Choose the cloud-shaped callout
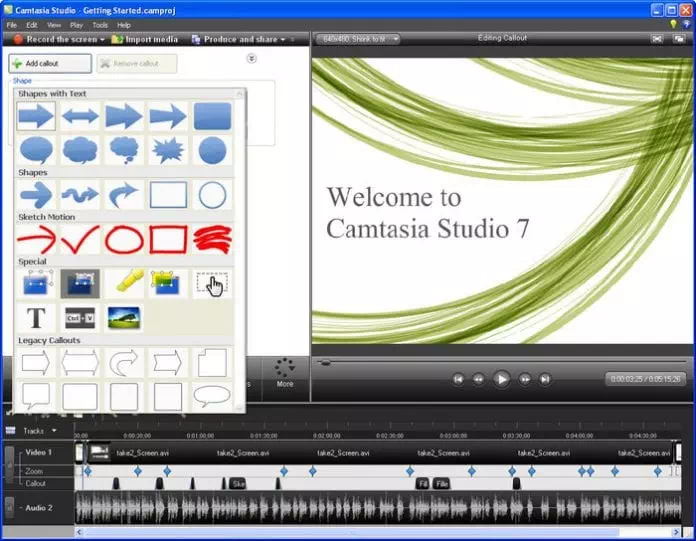 click(80, 150)
